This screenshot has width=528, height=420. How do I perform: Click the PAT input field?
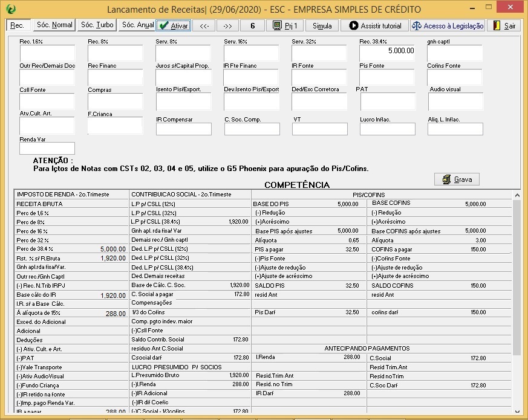click(x=388, y=102)
